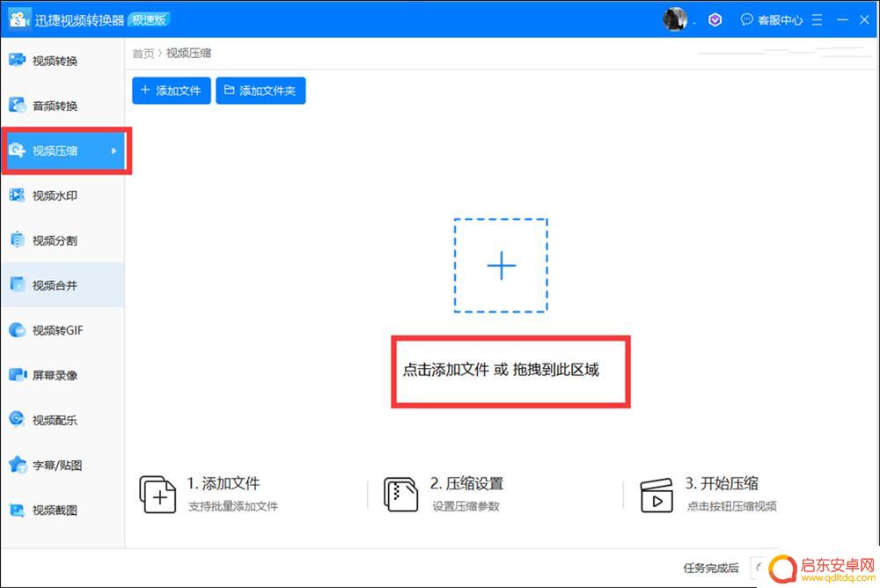The height and width of the screenshot is (588, 880).
Task: Click the 2. 压缩设置 step icon
Action: [400, 494]
